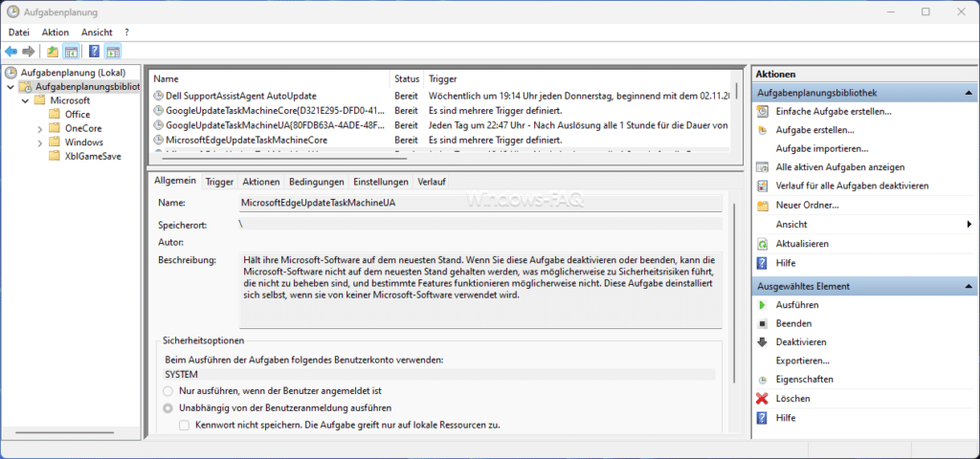Click the Name field with MicrosoftEdgeUpdateTaskMachineUA
Viewport: 980px width, 459px height.
(x=480, y=204)
